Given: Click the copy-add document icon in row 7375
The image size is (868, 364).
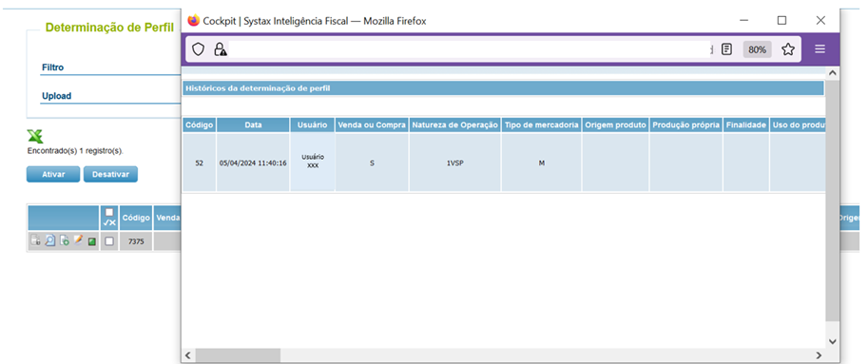Looking at the screenshot, I should [x=65, y=240].
